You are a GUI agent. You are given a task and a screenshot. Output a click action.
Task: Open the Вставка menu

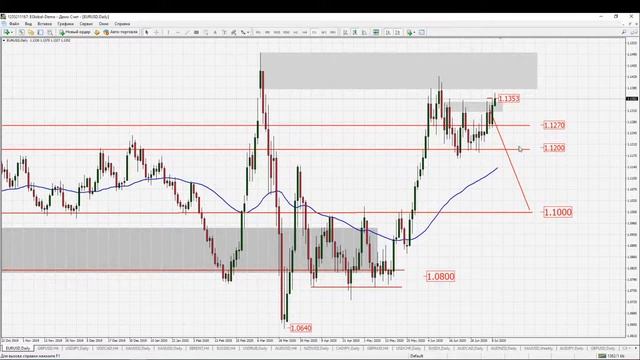44,24
